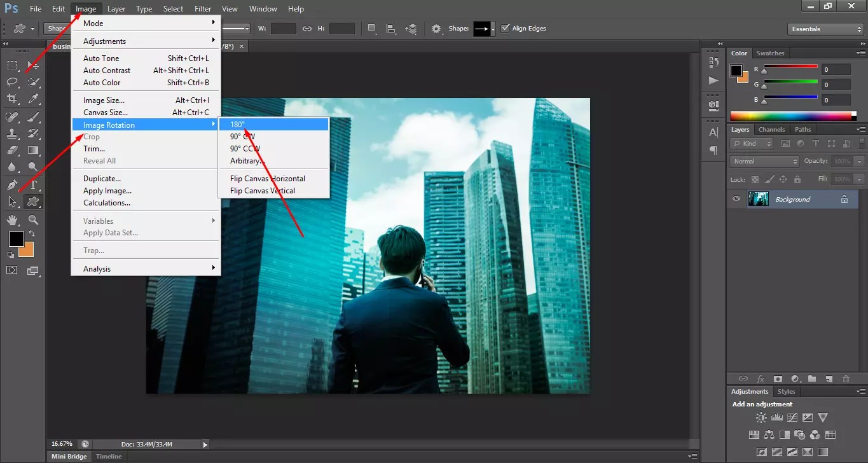Click the Filter menu
Screen dimensions: 868x463
click(203, 8)
